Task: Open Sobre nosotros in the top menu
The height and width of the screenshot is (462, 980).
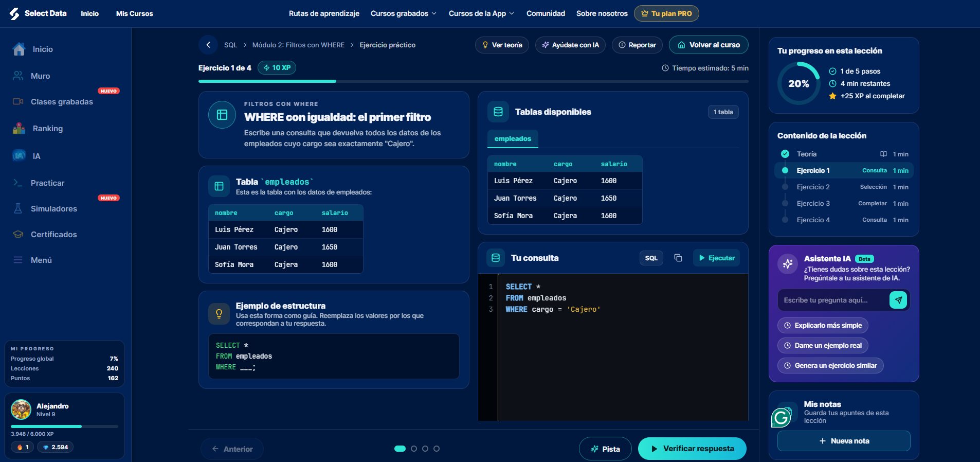Action: [602, 13]
